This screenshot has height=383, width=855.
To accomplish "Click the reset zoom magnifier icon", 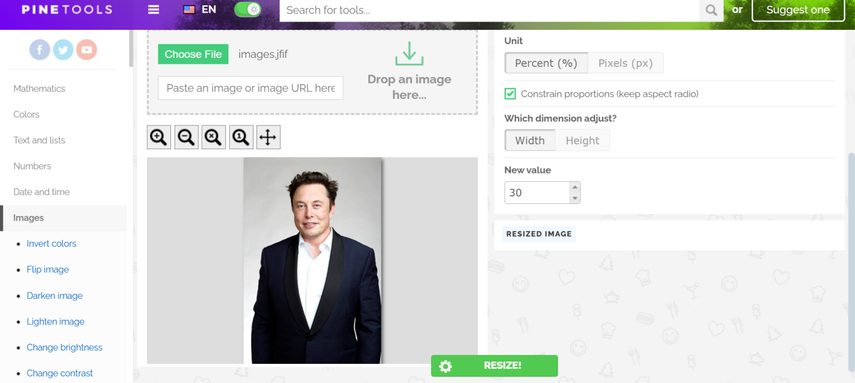I will 214,137.
